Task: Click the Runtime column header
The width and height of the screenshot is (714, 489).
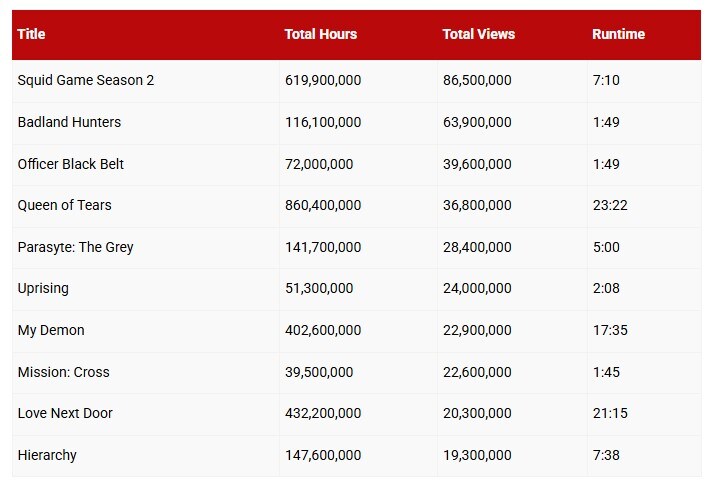Action: (618, 34)
